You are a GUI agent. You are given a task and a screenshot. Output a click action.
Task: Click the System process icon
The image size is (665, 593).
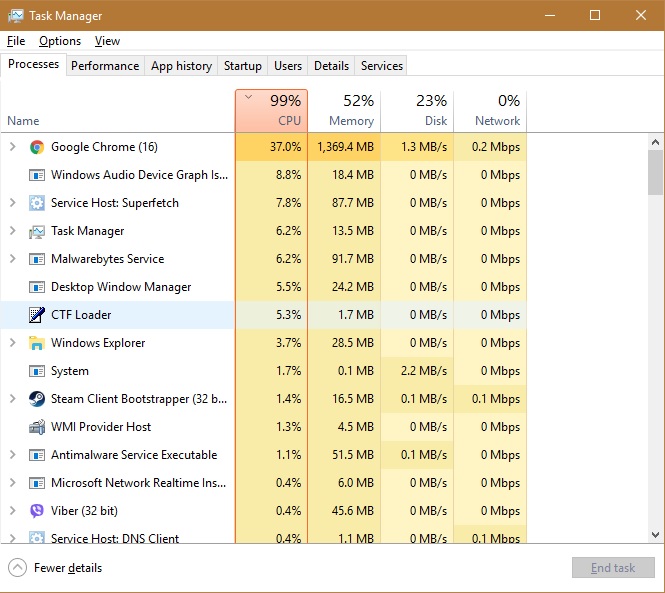point(37,371)
